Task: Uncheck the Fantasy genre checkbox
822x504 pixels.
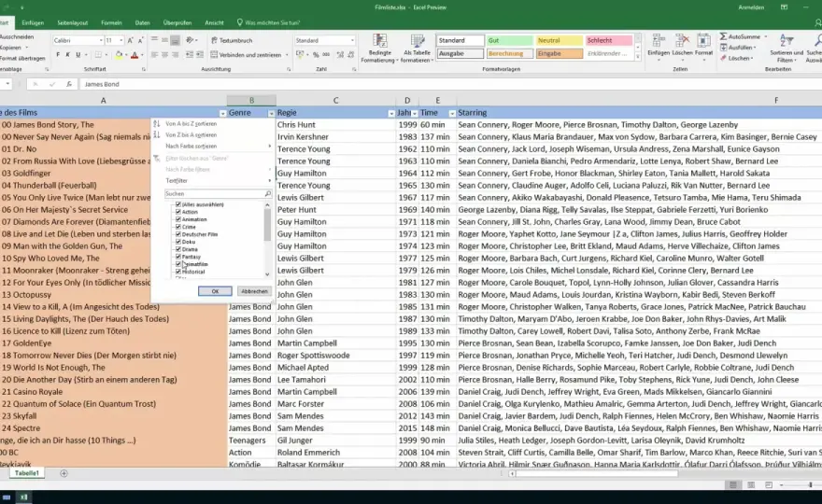Action: point(178,257)
